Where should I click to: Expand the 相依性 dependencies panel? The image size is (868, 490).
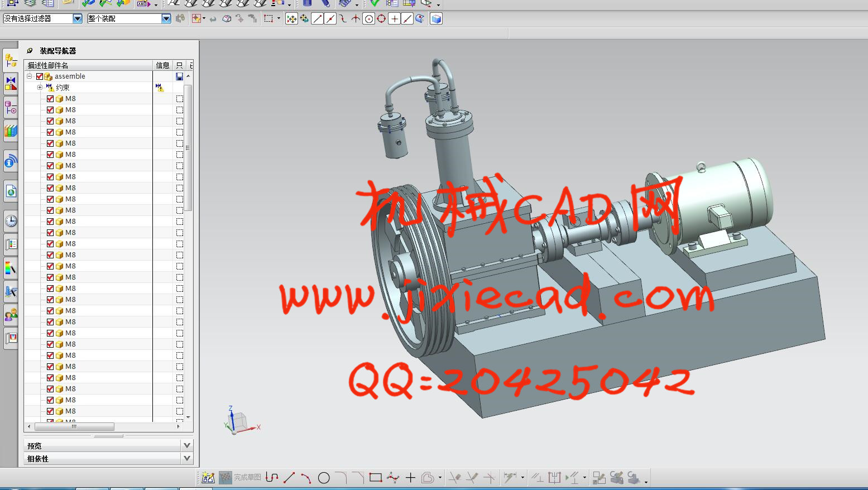pyautogui.click(x=187, y=458)
